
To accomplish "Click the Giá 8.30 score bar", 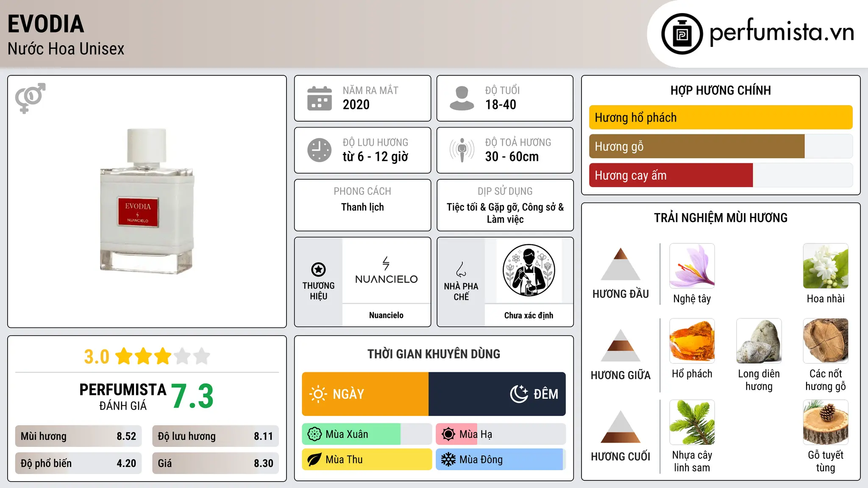I will point(215,463).
